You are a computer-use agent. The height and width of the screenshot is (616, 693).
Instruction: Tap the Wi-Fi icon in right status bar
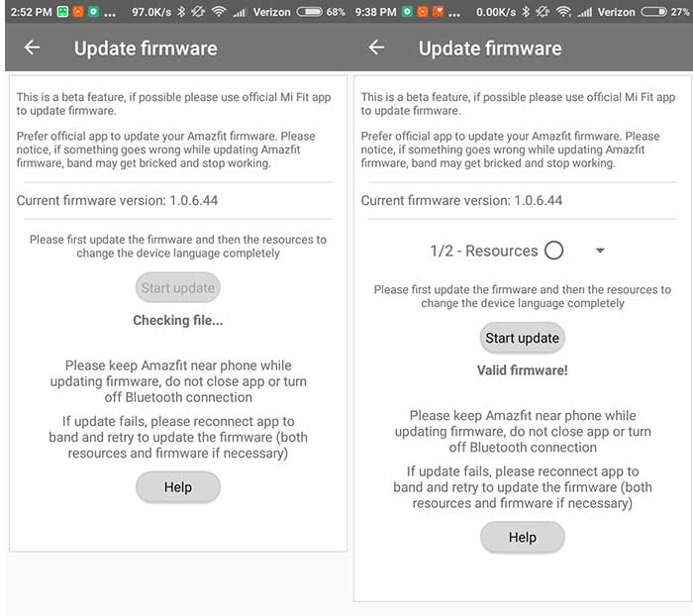tap(563, 12)
